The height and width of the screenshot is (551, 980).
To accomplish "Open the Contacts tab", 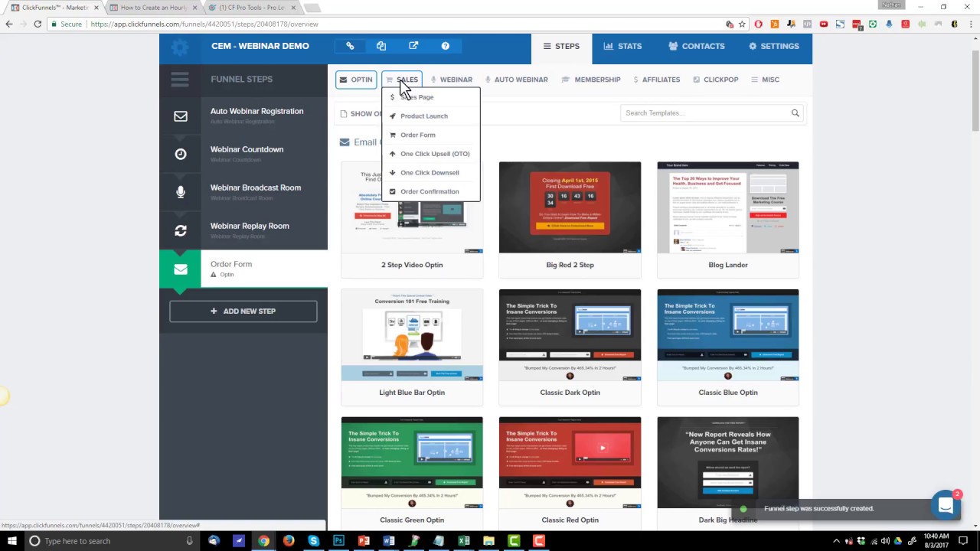I will pos(696,46).
